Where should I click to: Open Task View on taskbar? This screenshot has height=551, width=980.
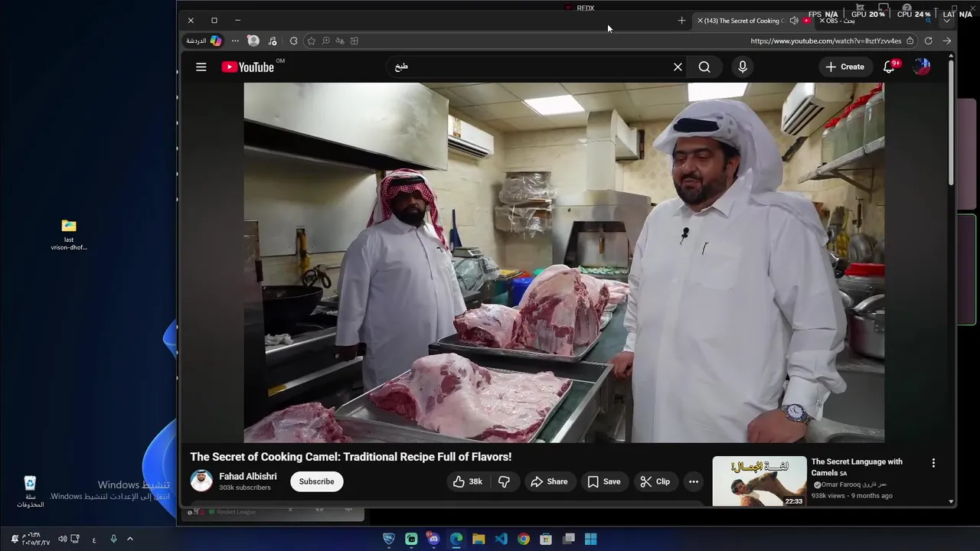point(569,539)
